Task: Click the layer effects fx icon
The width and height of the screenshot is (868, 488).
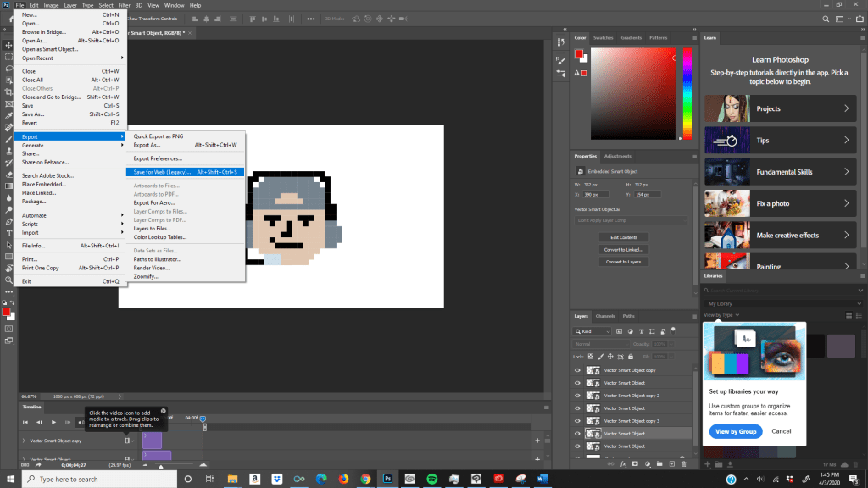Action: pos(622,463)
